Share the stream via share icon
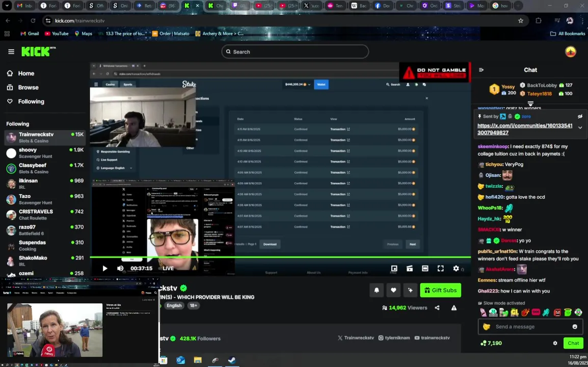588x367 pixels. pos(437,308)
